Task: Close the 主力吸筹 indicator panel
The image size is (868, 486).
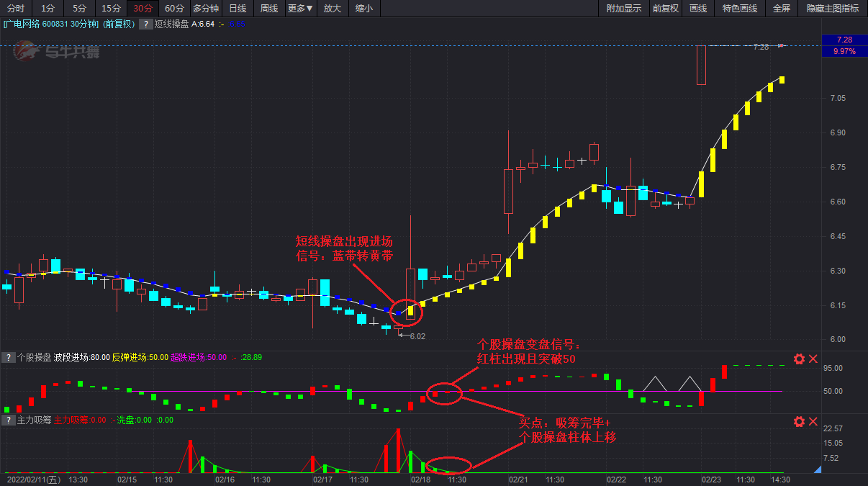Action: click(813, 421)
